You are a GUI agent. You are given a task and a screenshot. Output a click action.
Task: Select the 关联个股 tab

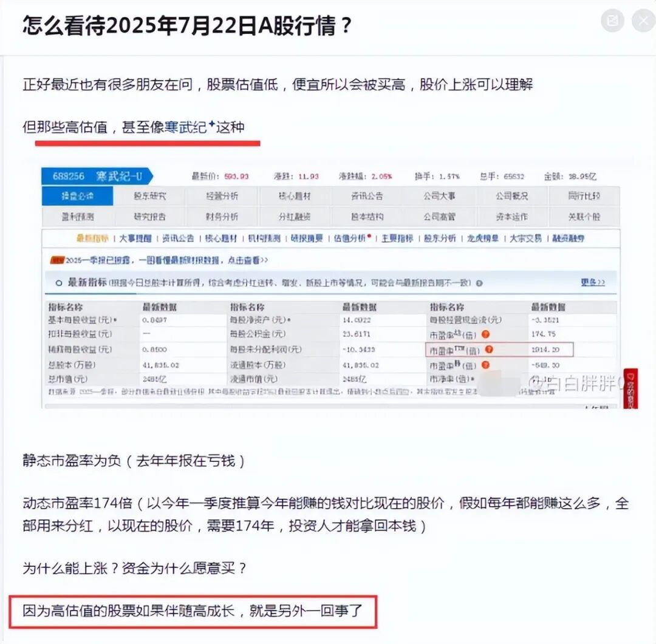(584, 217)
